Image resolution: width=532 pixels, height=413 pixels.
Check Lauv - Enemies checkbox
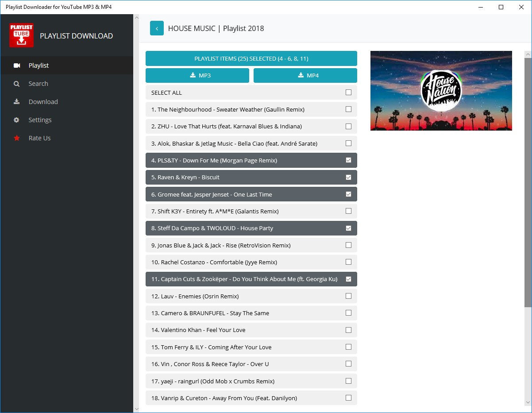[348, 296]
